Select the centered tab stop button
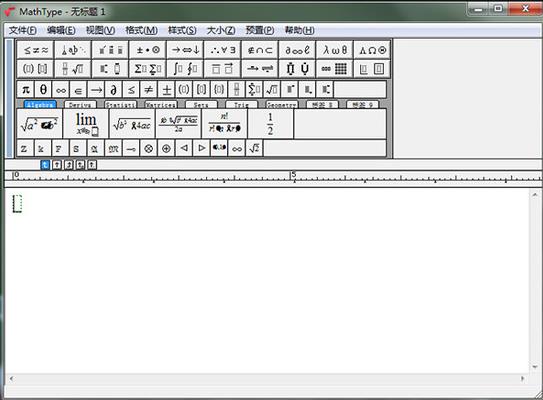The width and height of the screenshot is (543, 400). [x=57, y=165]
